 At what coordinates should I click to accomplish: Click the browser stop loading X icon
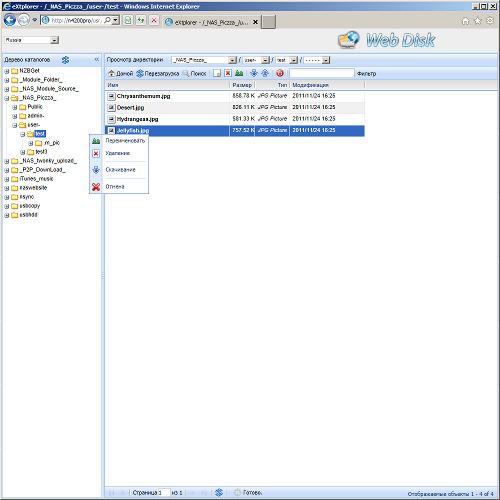point(154,20)
